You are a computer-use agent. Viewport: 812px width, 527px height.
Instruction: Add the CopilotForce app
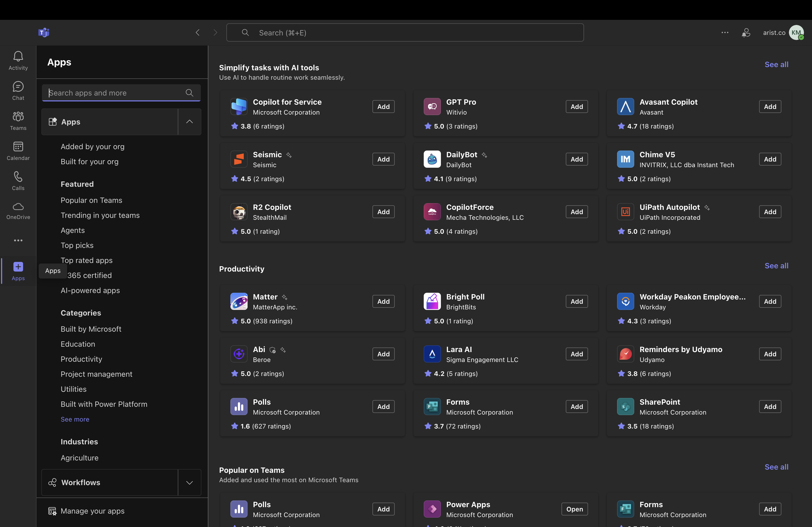click(x=577, y=212)
